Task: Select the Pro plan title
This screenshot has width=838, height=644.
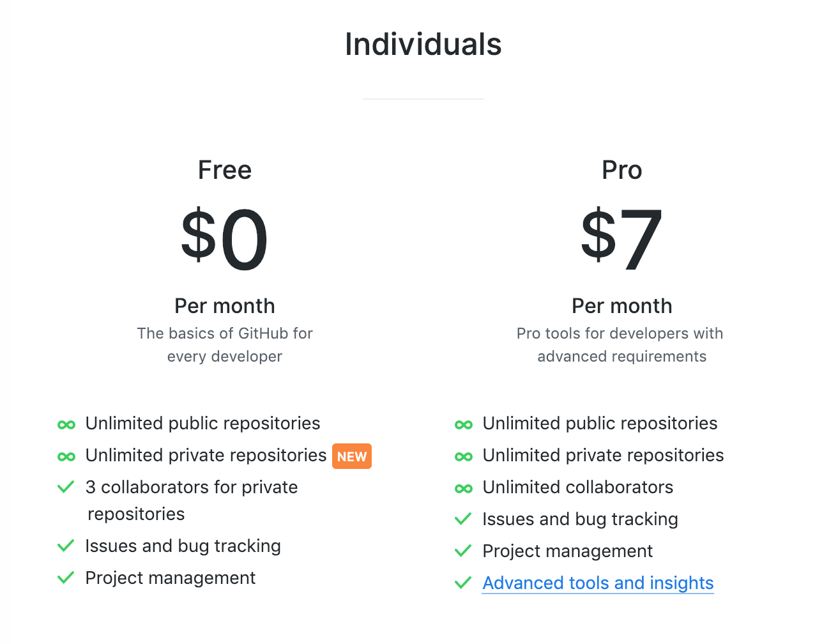Action: [x=621, y=171]
